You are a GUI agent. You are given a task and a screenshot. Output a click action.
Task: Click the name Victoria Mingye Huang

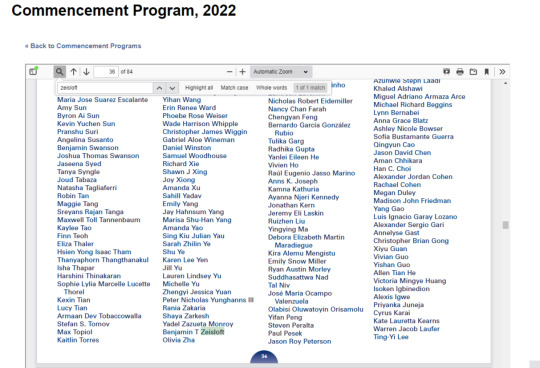point(410,281)
